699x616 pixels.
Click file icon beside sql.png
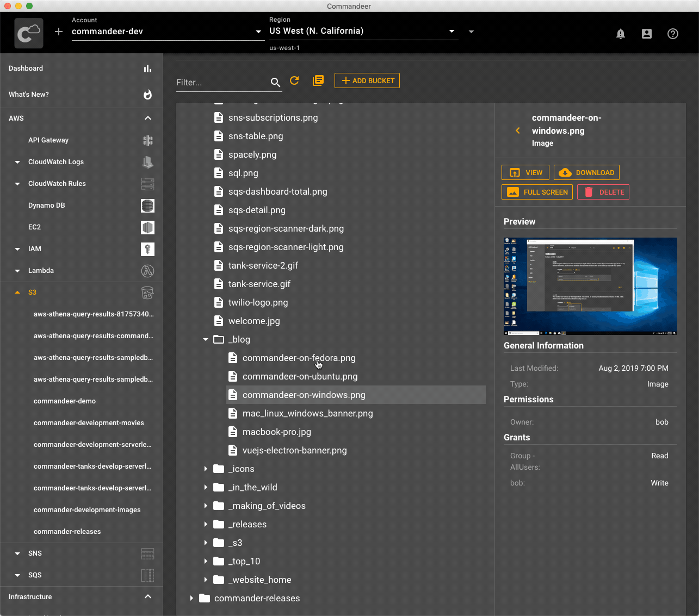219,173
